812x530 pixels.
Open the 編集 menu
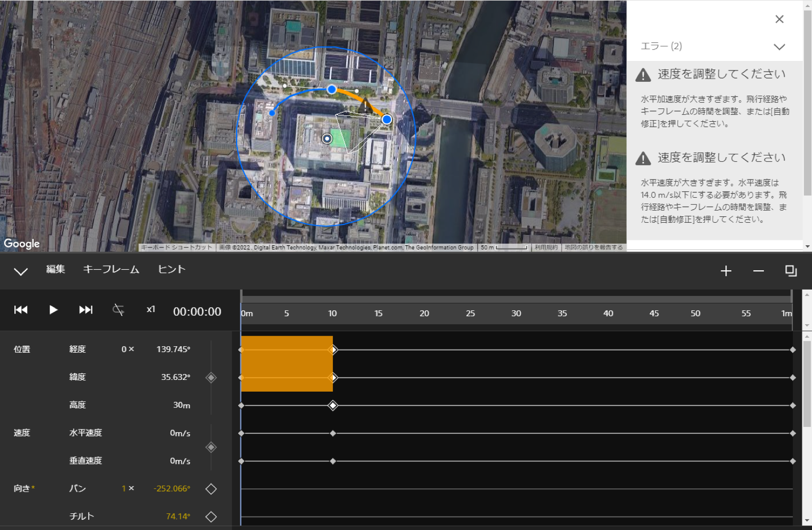coord(56,269)
